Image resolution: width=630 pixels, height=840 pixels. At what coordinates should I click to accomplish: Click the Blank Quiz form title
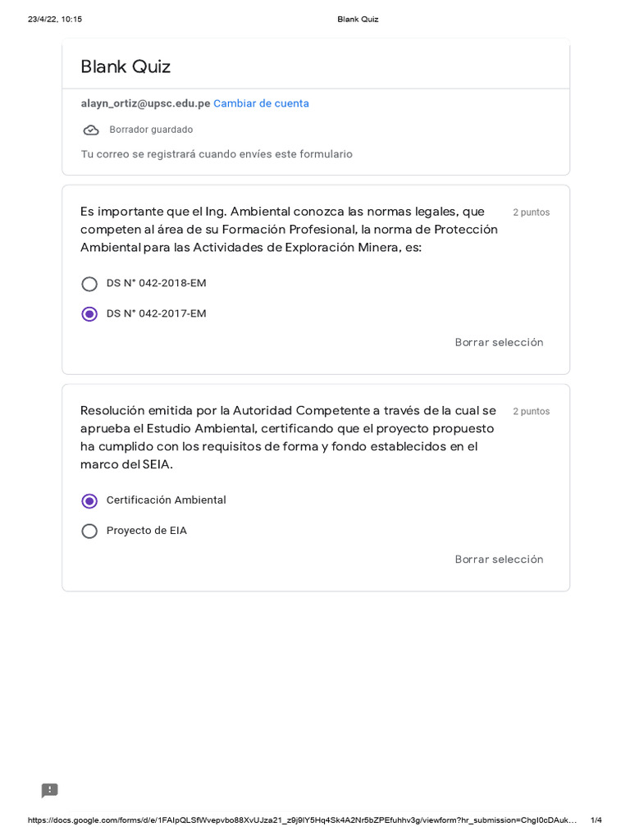tap(126, 67)
